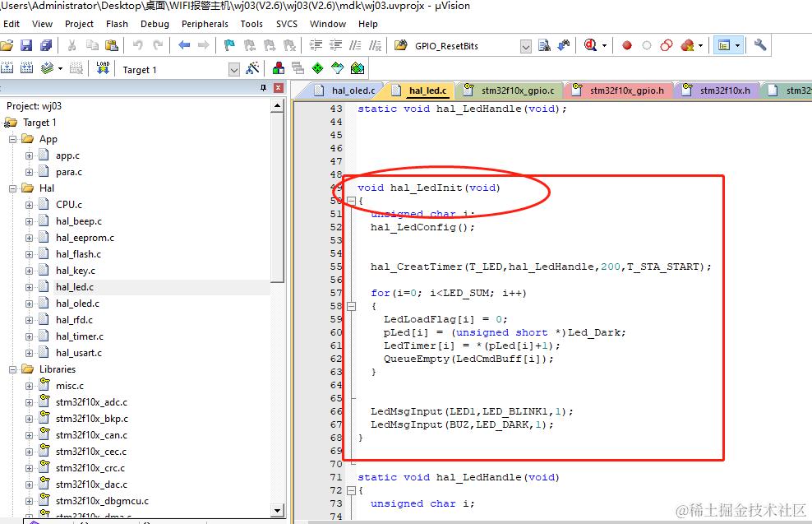Start the debug session with magnifier icon
Screen dimensions: 812x524
[590, 45]
